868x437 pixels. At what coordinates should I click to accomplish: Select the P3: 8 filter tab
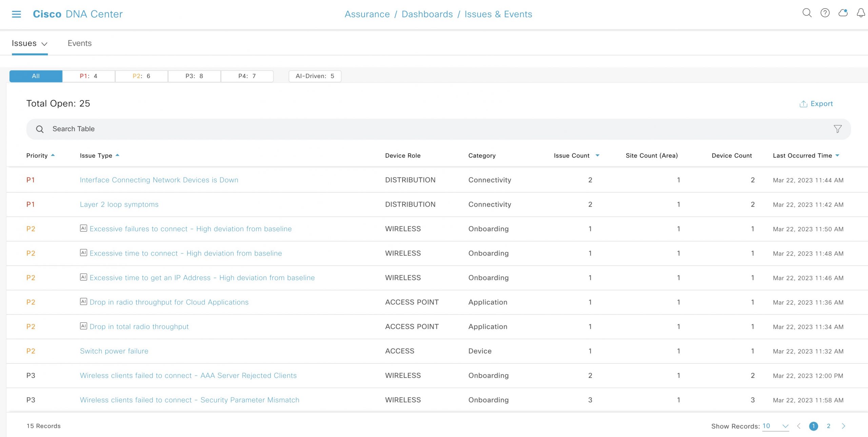[x=194, y=76]
